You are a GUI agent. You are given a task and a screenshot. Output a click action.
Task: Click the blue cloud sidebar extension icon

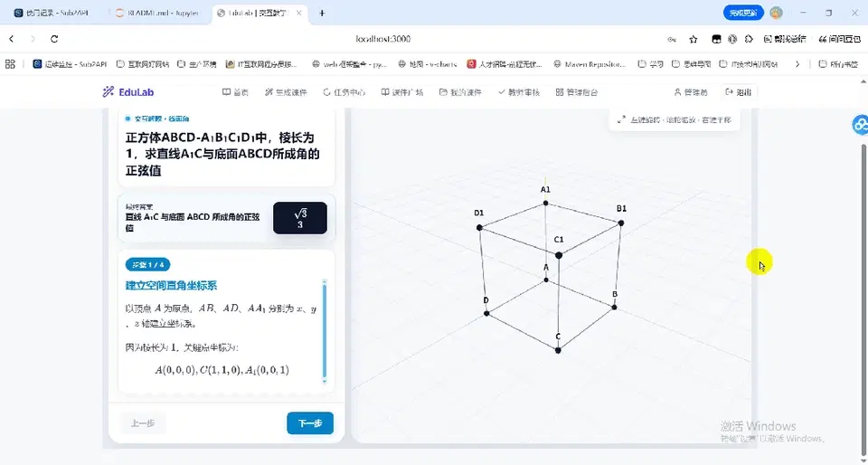click(x=860, y=125)
